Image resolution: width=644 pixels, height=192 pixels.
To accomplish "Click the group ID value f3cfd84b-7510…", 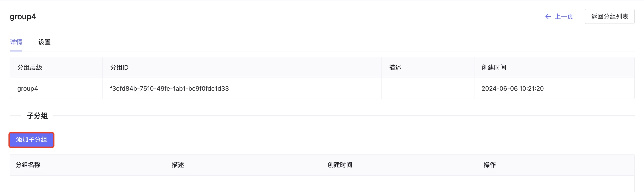I will point(169,88).
